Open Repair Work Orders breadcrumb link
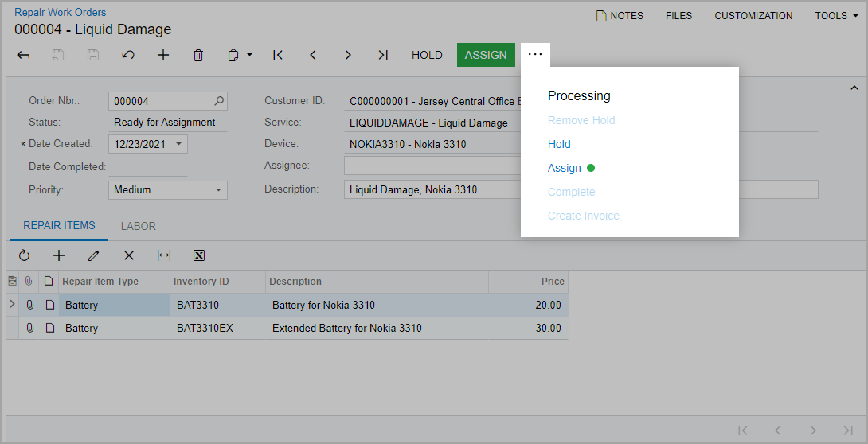The height and width of the screenshot is (444, 868). 61,13
